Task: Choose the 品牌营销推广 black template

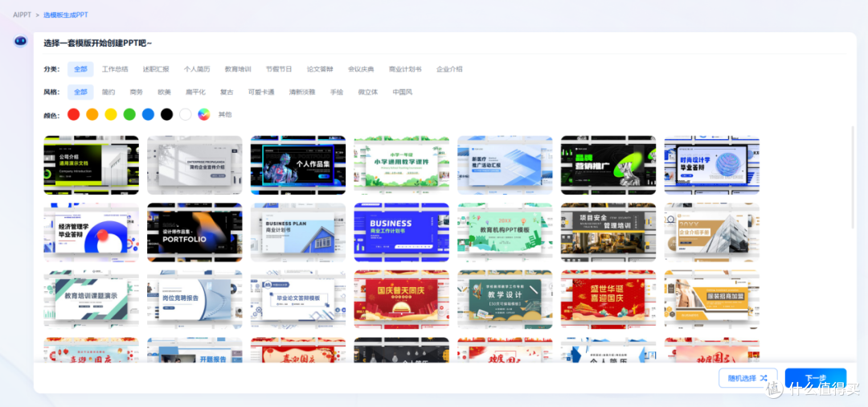Action: click(608, 165)
